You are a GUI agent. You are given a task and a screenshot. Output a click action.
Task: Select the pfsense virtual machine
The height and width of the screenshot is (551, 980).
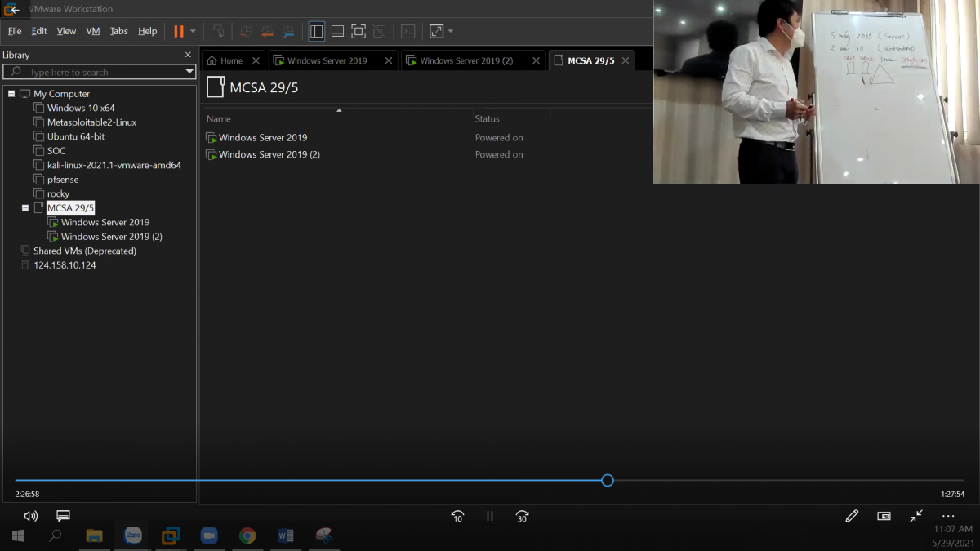click(x=63, y=180)
